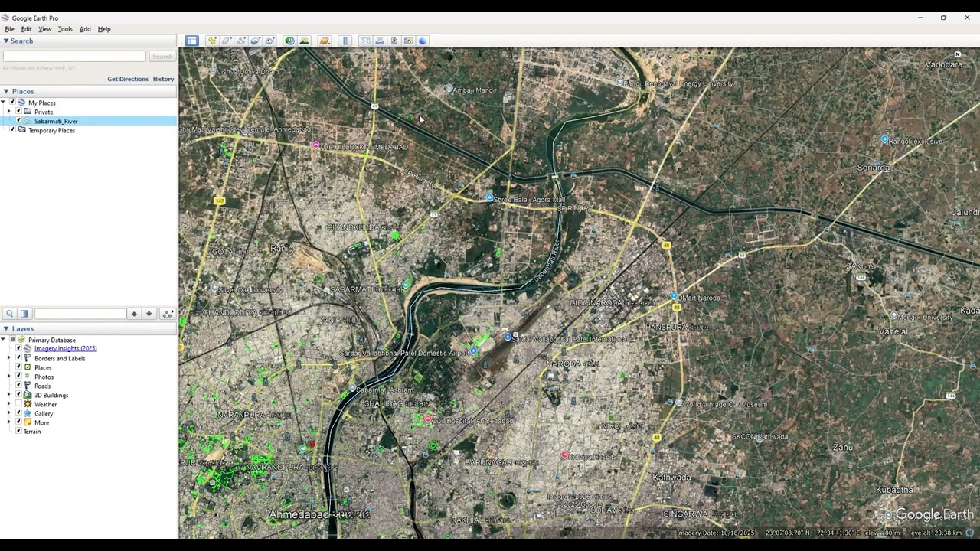Uncheck the Roads layer checkbox
980x551 pixels.
(x=18, y=386)
